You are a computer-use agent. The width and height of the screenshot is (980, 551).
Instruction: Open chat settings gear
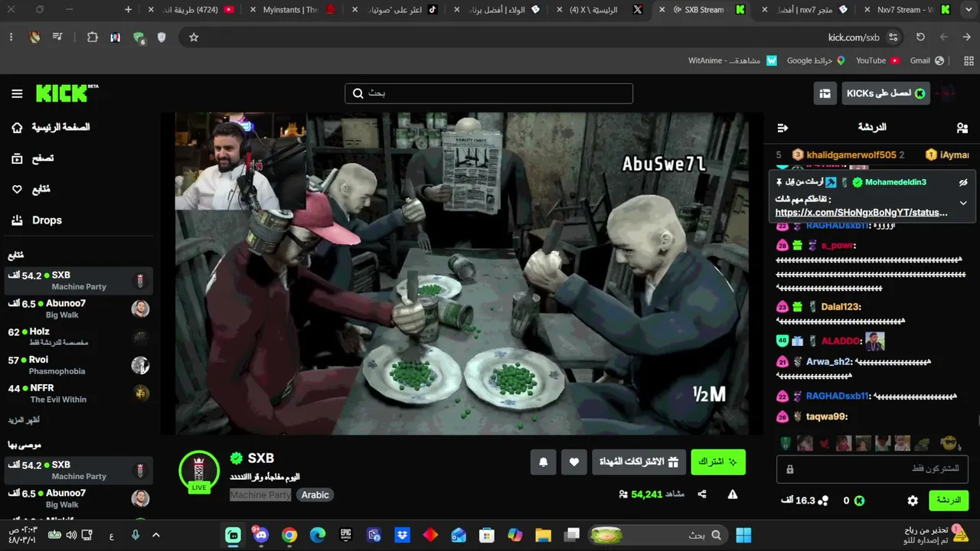(913, 500)
